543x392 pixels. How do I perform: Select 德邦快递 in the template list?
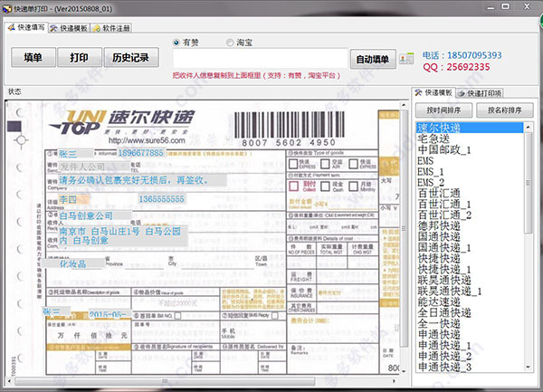[x=470, y=225]
